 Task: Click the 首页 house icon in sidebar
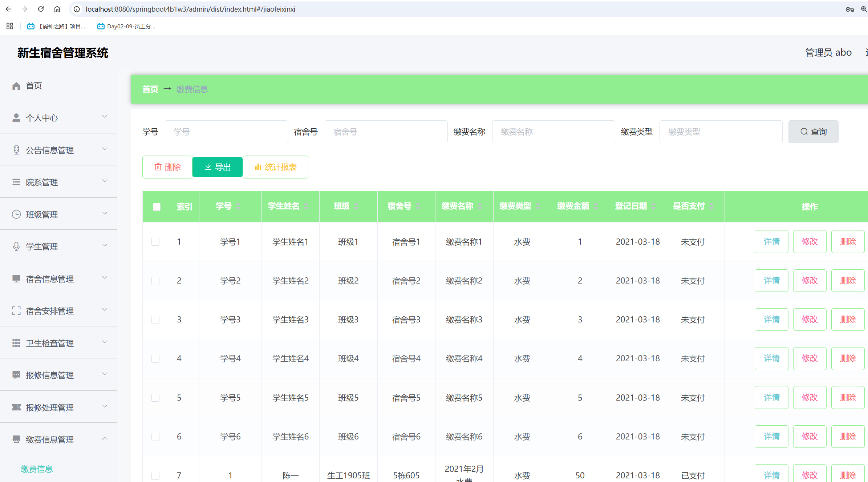[x=16, y=86]
